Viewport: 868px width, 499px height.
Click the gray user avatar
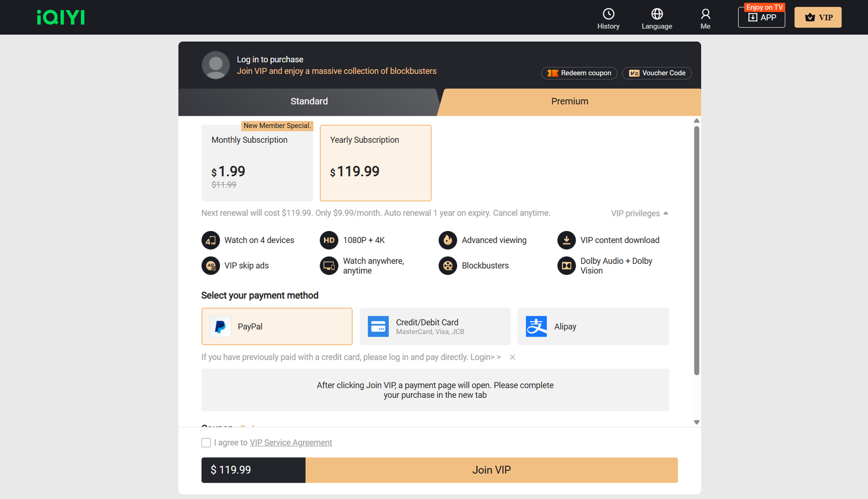coord(216,65)
